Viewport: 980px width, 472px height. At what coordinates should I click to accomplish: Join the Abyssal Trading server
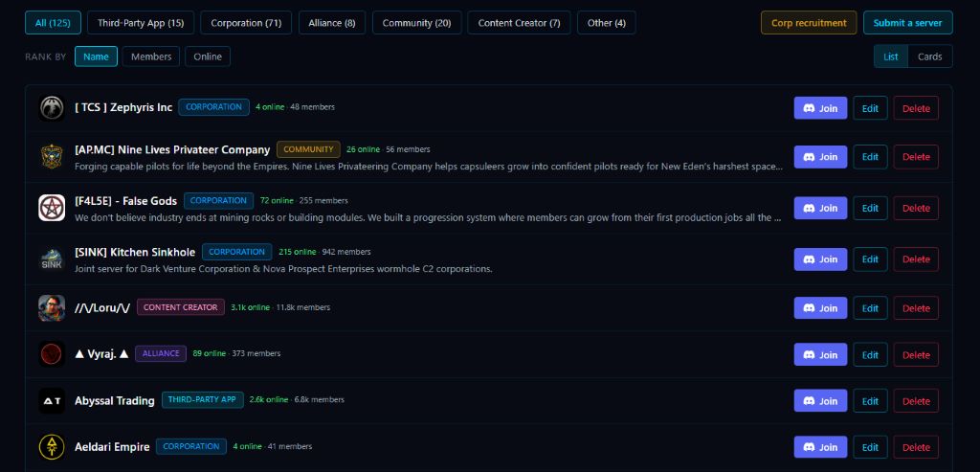[820, 401]
